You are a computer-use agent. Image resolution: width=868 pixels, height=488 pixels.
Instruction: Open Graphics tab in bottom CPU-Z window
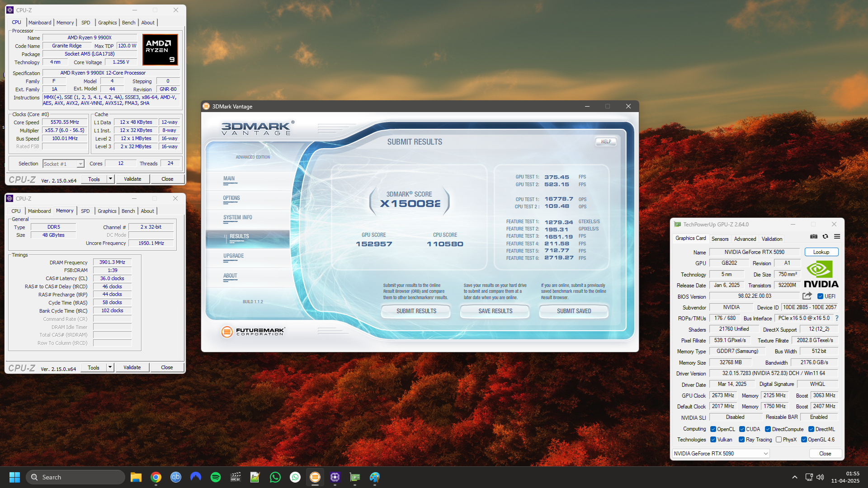coord(107,211)
